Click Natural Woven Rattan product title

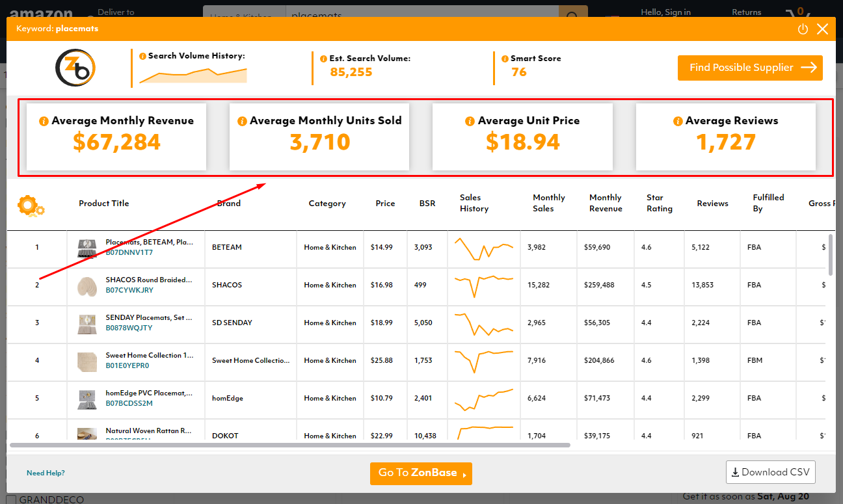pos(149,431)
